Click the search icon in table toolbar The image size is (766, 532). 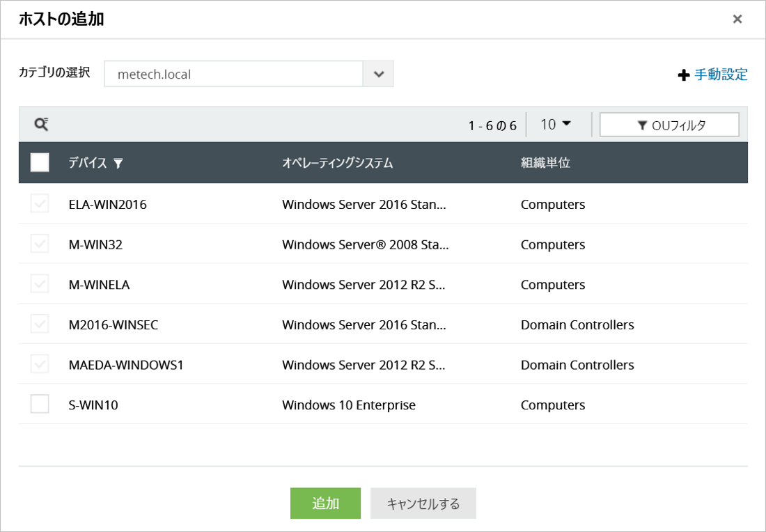click(42, 125)
